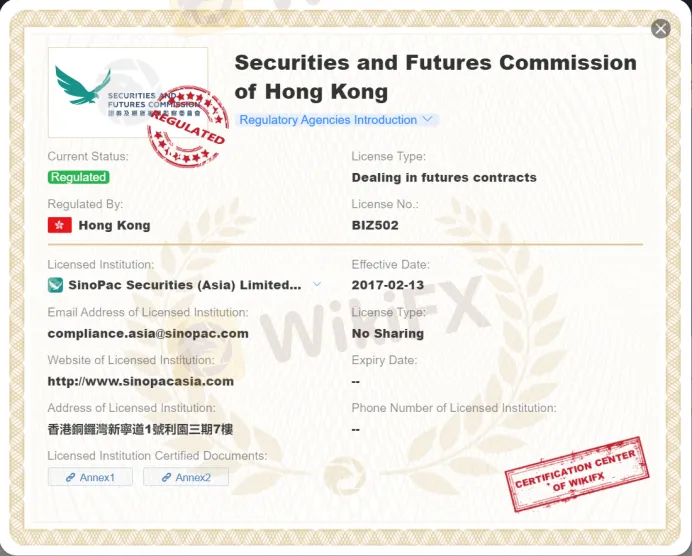Click the SinoPac Securities logo icon
The image size is (692, 556).
point(55,285)
